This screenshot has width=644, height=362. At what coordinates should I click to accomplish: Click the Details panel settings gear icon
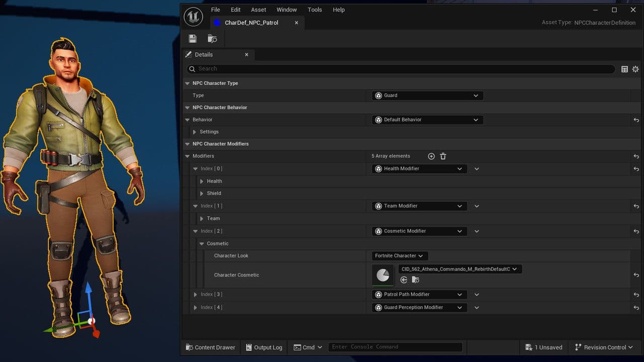[x=635, y=69]
